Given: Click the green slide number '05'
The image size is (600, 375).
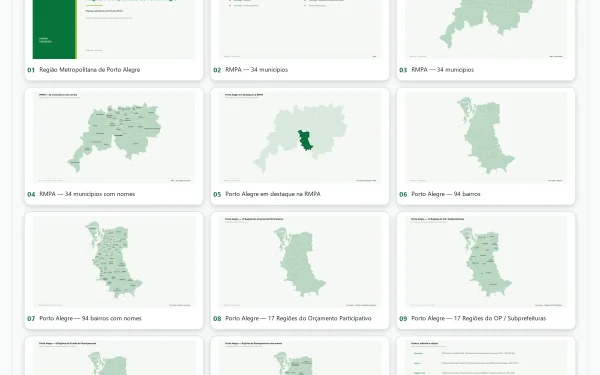Looking at the screenshot, I should [x=217, y=194].
